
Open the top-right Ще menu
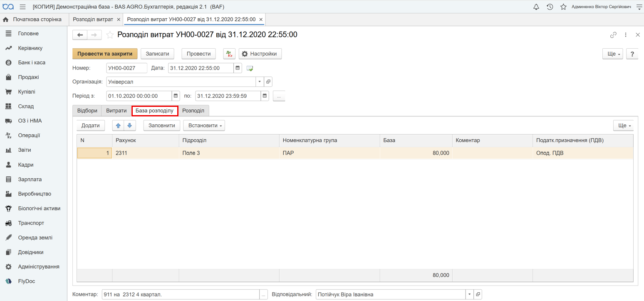coord(613,54)
